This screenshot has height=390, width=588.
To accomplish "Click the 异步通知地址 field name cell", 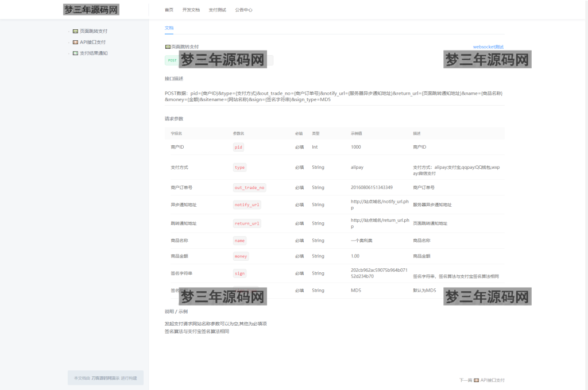I will pos(184,204).
